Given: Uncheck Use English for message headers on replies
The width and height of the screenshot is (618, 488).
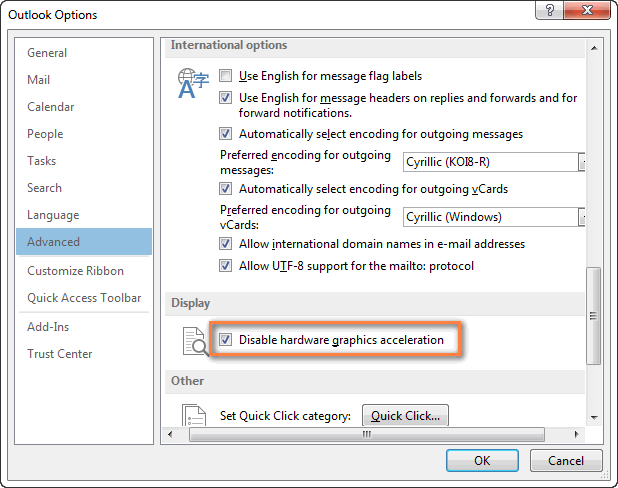Looking at the screenshot, I should coord(225,97).
